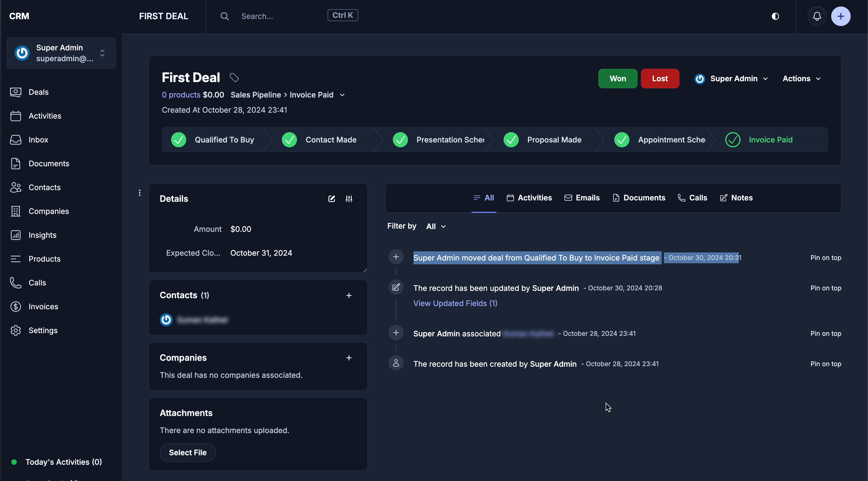Switch to the Documents tab
The width and height of the screenshot is (868, 481).
click(639, 198)
